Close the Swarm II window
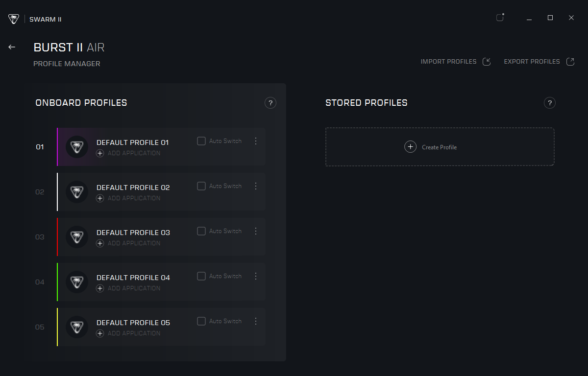Viewport: 588px width, 376px height. point(571,18)
